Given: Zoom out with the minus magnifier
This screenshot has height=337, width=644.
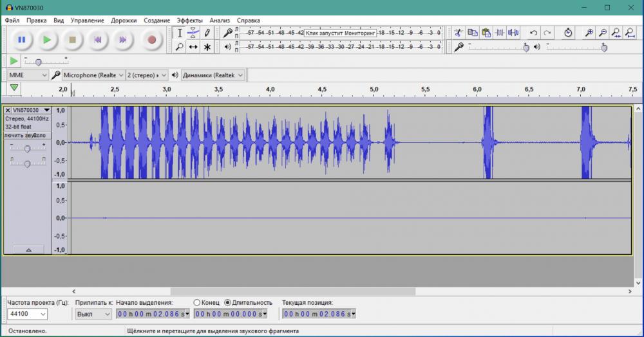Looking at the screenshot, I should pyautogui.click(x=603, y=33).
